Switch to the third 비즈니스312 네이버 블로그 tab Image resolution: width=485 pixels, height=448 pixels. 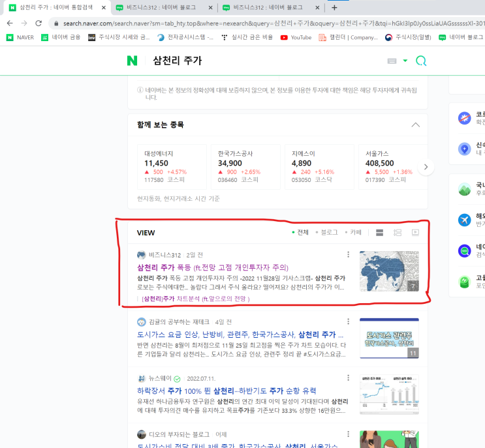271,8
